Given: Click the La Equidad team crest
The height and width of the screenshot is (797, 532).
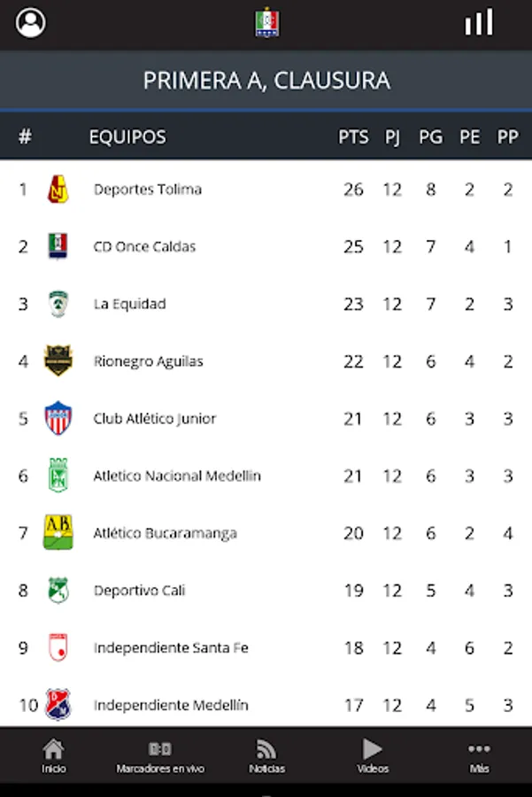Looking at the screenshot, I should tap(58, 304).
